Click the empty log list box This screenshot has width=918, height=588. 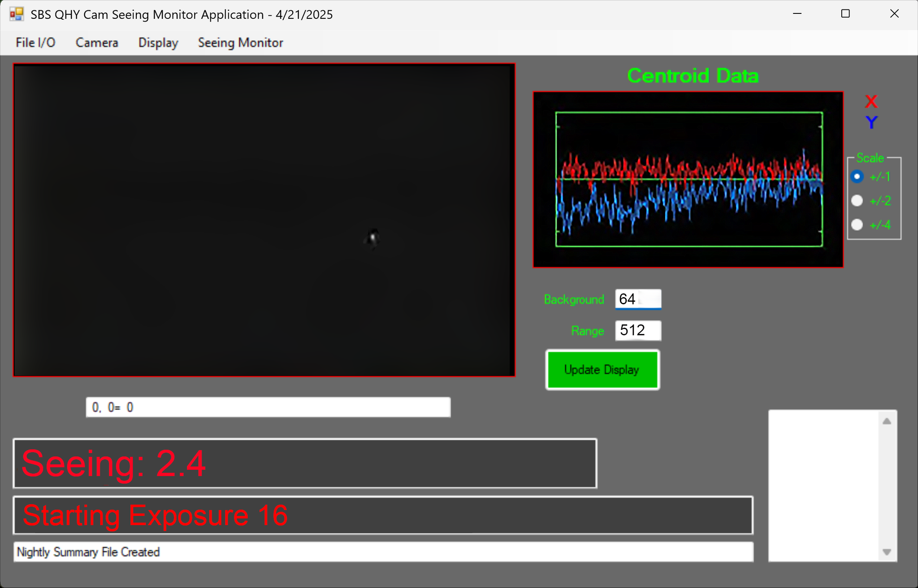824,485
